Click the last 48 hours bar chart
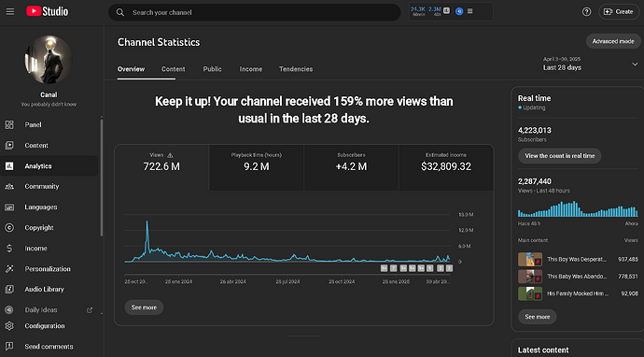 click(578, 209)
